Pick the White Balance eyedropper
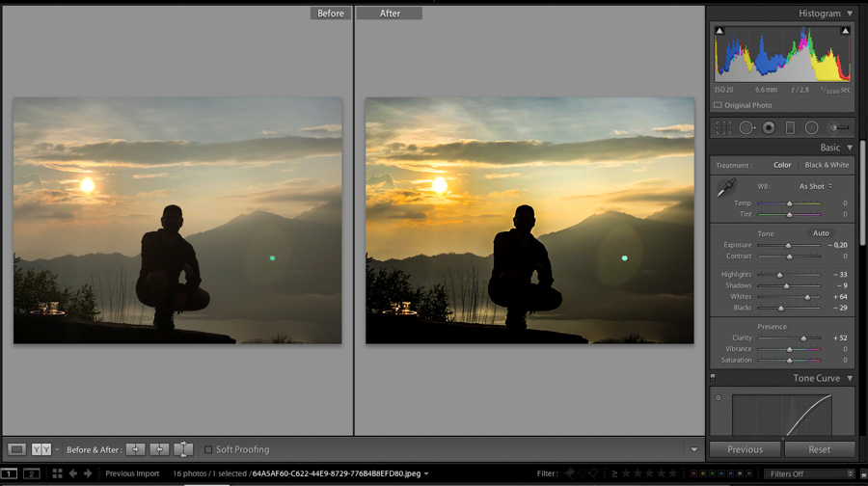This screenshot has width=868, height=486. pyautogui.click(x=725, y=187)
